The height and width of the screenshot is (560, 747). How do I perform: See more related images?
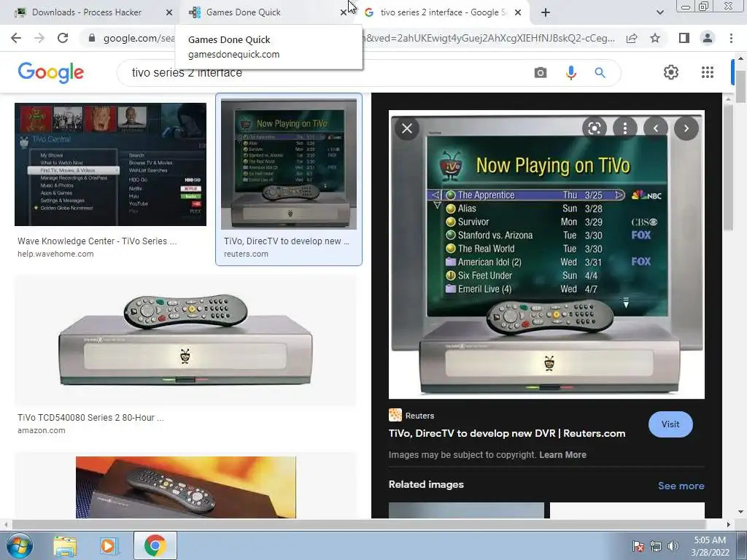681,486
